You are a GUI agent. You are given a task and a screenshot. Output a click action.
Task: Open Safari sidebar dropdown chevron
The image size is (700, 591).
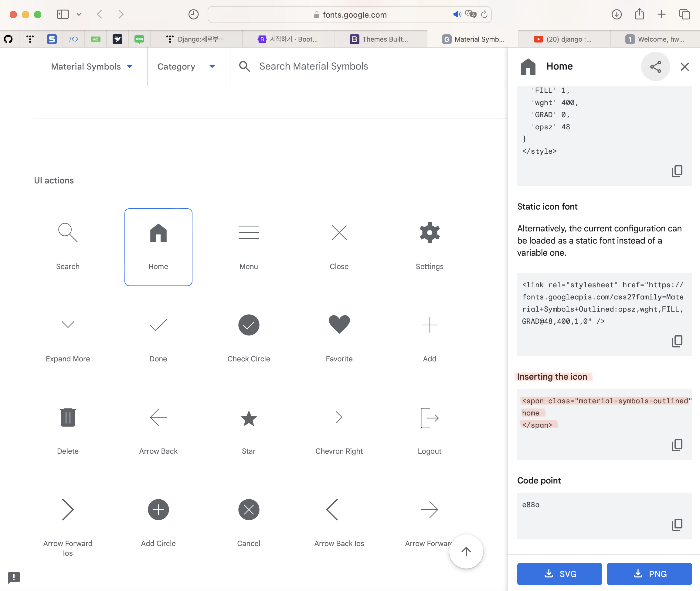[79, 14]
